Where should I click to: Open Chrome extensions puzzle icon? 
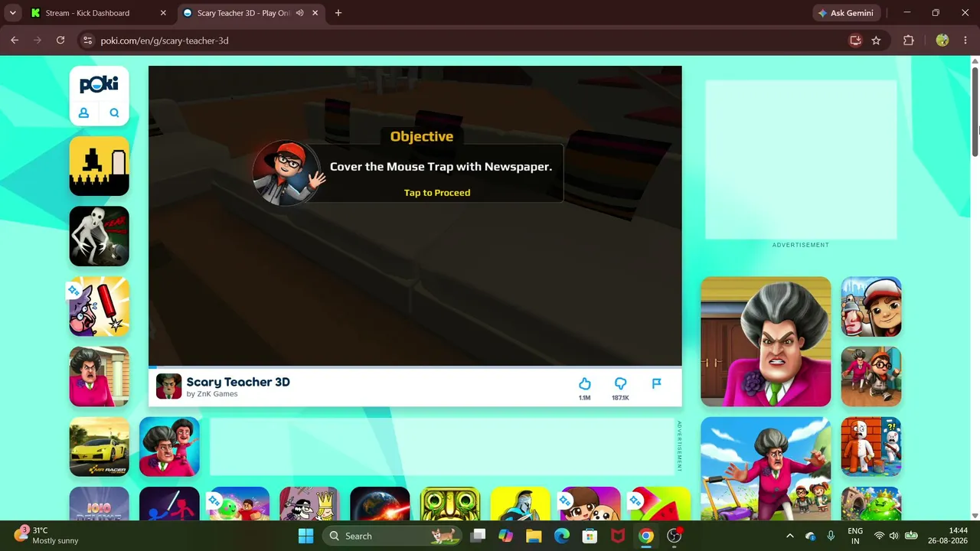[x=909, y=41]
